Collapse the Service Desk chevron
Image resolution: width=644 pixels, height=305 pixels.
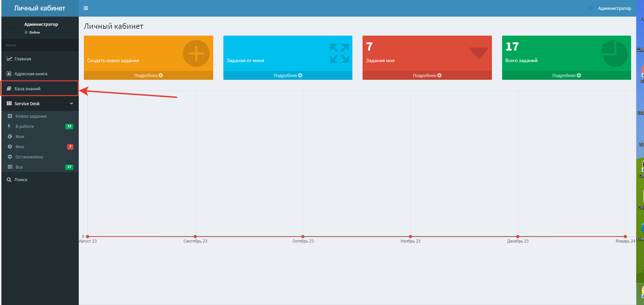point(71,103)
